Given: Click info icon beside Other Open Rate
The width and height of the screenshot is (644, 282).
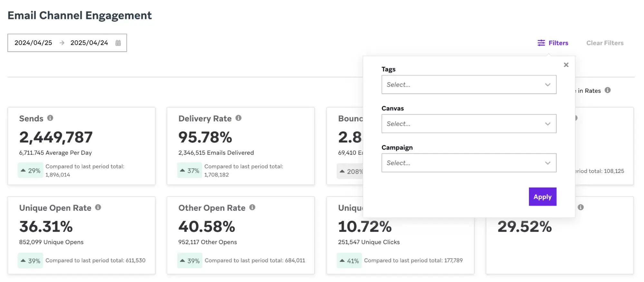Looking at the screenshot, I should tap(252, 207).
